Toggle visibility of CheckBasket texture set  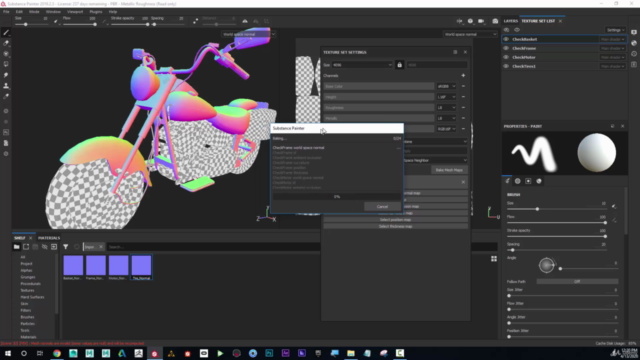tap(506, 39)
